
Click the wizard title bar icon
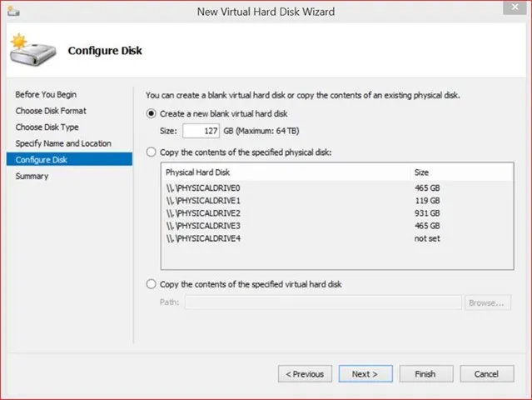coord(13,11)
